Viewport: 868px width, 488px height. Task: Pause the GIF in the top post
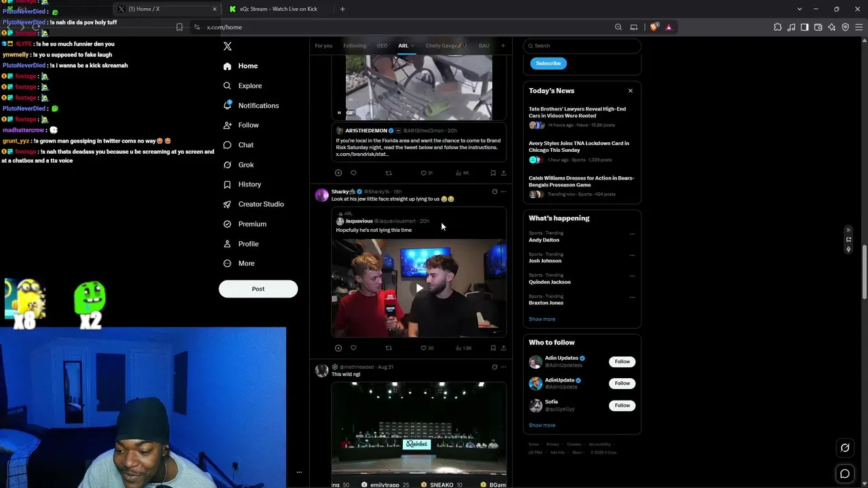(339, 113)
